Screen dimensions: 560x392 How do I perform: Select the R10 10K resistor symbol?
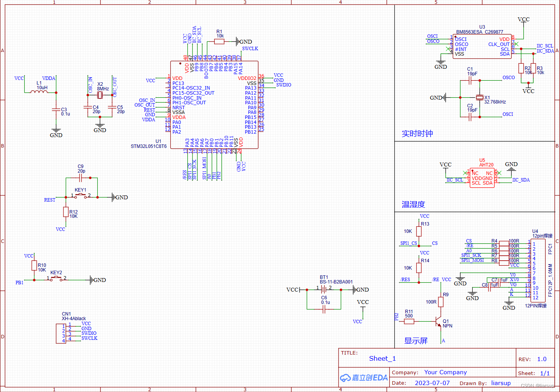[34, 265]
